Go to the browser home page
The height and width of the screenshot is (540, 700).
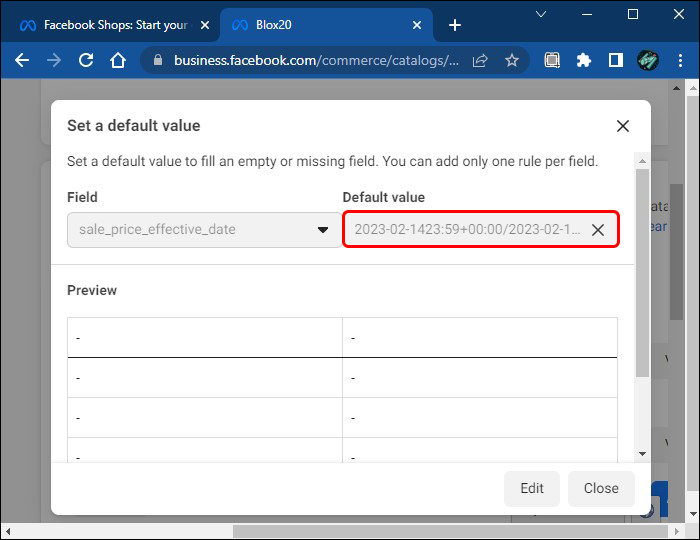[x=118, y=60]
